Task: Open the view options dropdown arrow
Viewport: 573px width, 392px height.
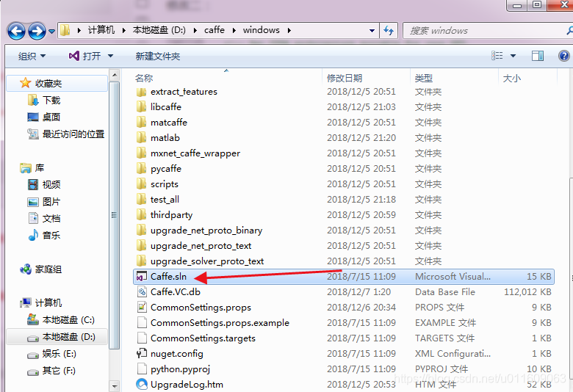Action: pos(513,56)
